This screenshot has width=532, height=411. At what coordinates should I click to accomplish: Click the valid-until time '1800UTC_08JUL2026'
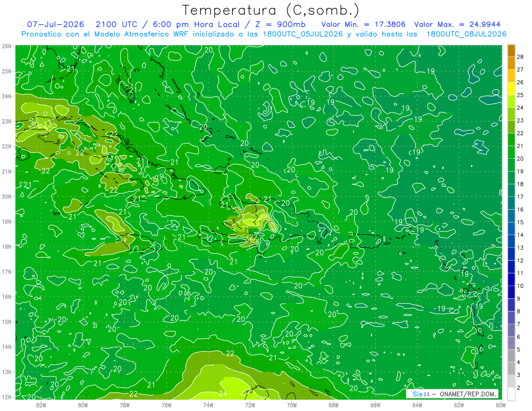(x=466, y=34)
